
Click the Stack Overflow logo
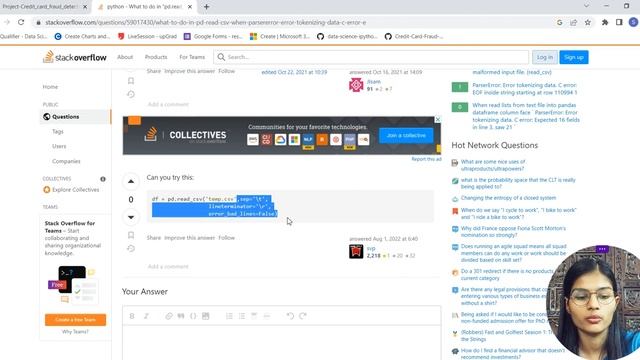[x=75, y=57]
